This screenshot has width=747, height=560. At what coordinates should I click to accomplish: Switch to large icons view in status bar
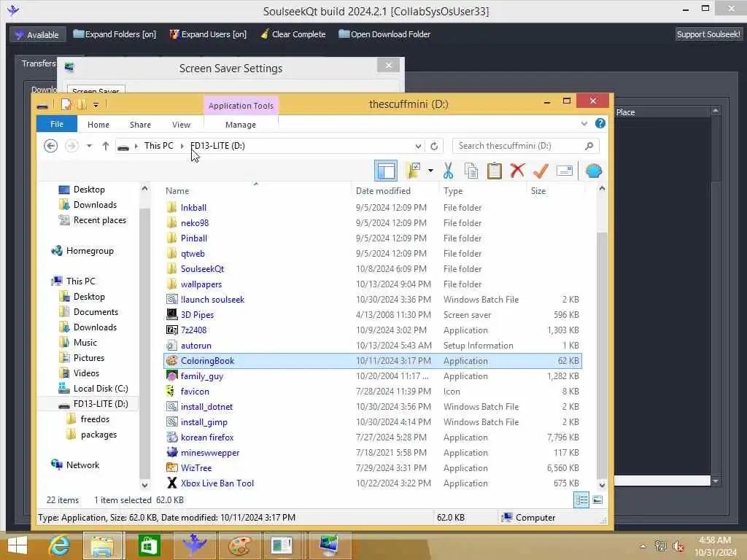[x=597, y=499]
